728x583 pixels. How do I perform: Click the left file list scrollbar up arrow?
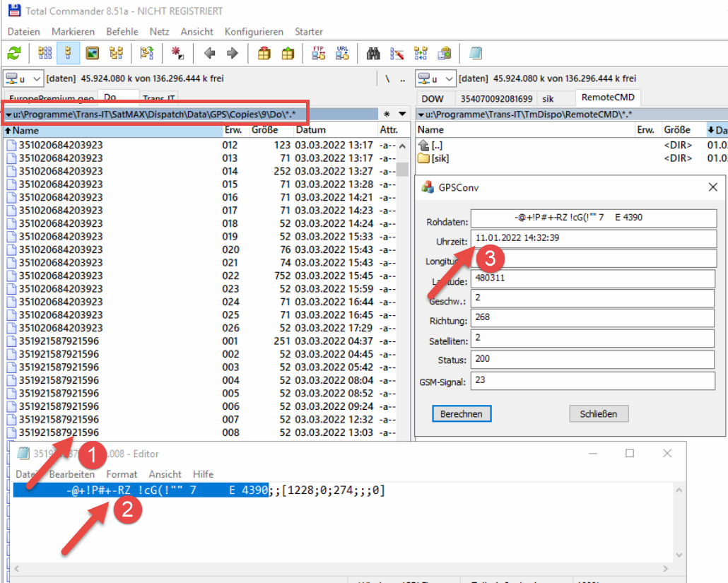coord(402,146)
